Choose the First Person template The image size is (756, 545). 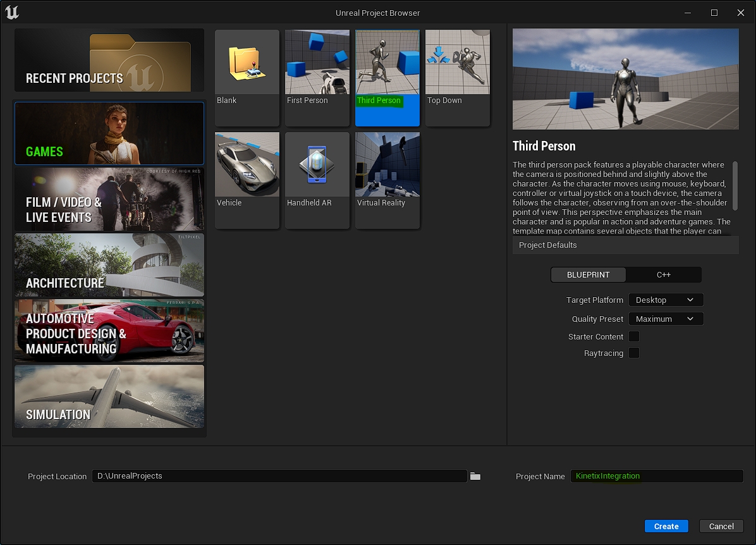coord(317,77)
